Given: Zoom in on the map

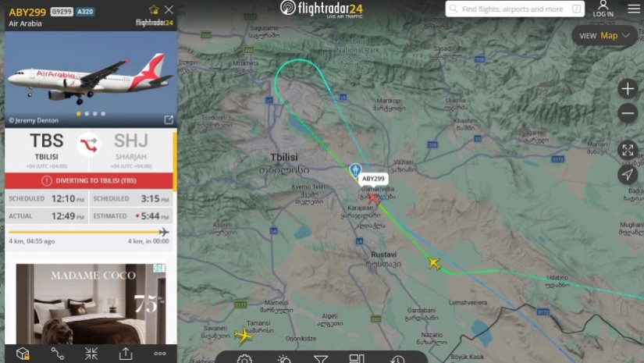Looking at the screenshot, I should (x=628, y=89).
